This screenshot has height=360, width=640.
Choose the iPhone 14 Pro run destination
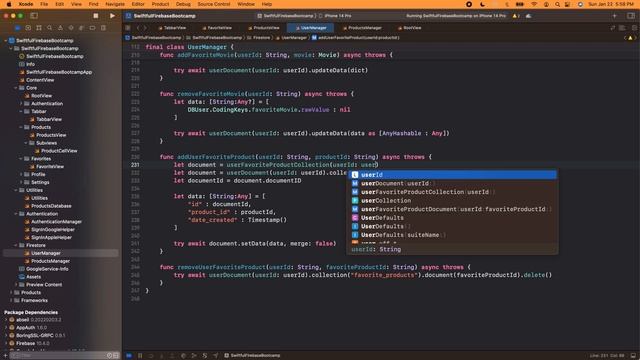click(337, 16)
